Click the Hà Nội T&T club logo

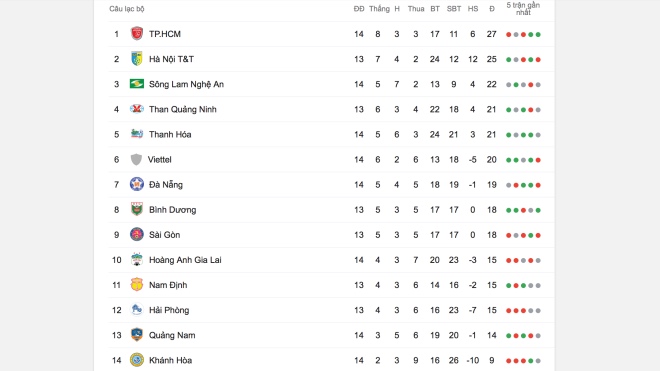pos(137,59)
